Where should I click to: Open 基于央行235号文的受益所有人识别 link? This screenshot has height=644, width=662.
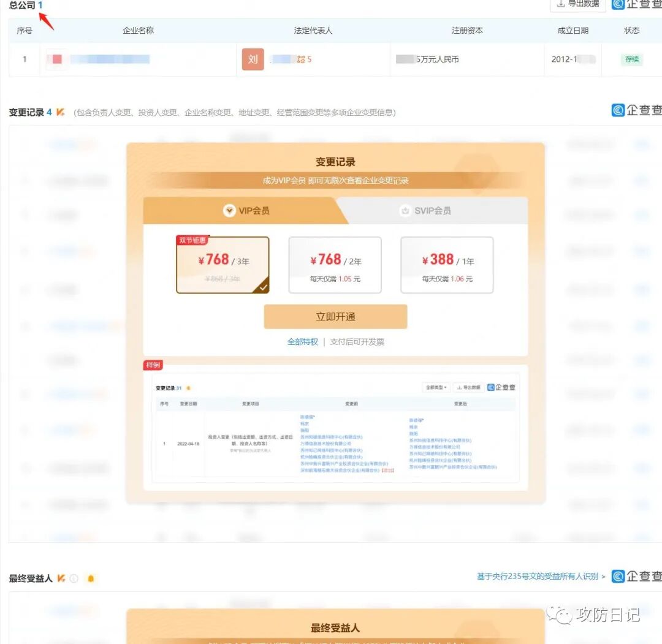point(541,576)
